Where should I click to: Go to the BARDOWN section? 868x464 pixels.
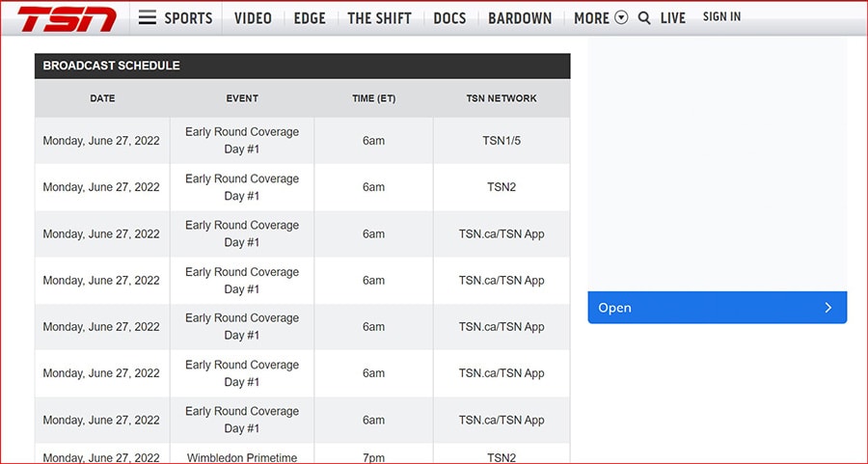pyautogui.click(x=520, y=18)
